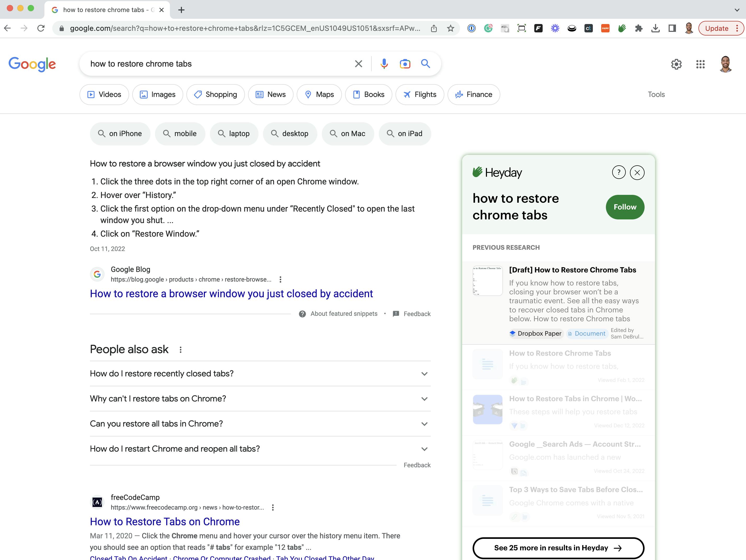Viewport: 746px width, 560px height.
Task: Open the Zapier extension icon
Action: [605, 28]
